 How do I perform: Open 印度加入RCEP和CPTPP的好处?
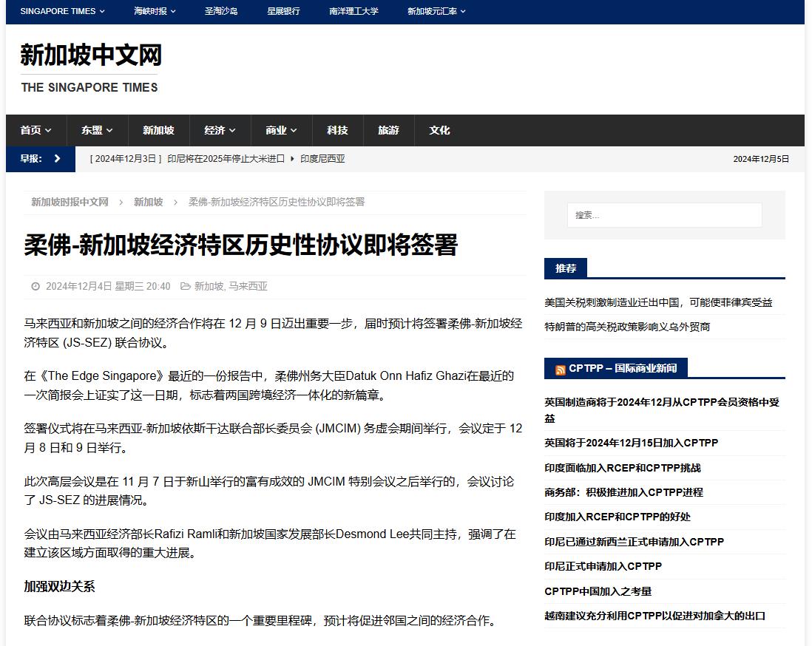point(618,517)
